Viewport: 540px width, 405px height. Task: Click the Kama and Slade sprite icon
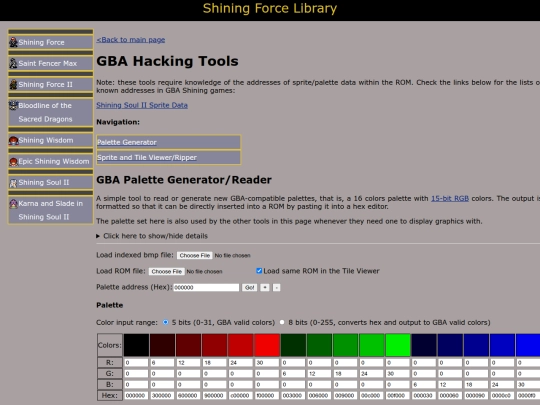tap(13, 203)
